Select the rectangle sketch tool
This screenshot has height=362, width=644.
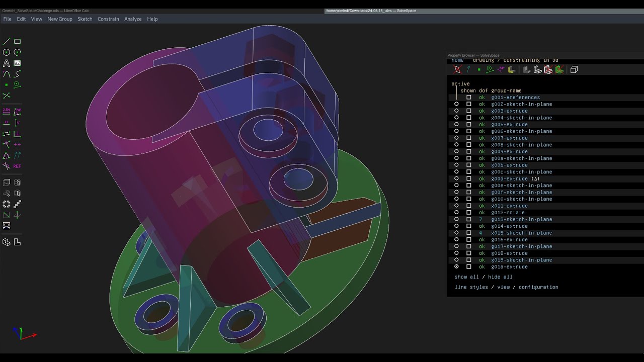(17, 42)
